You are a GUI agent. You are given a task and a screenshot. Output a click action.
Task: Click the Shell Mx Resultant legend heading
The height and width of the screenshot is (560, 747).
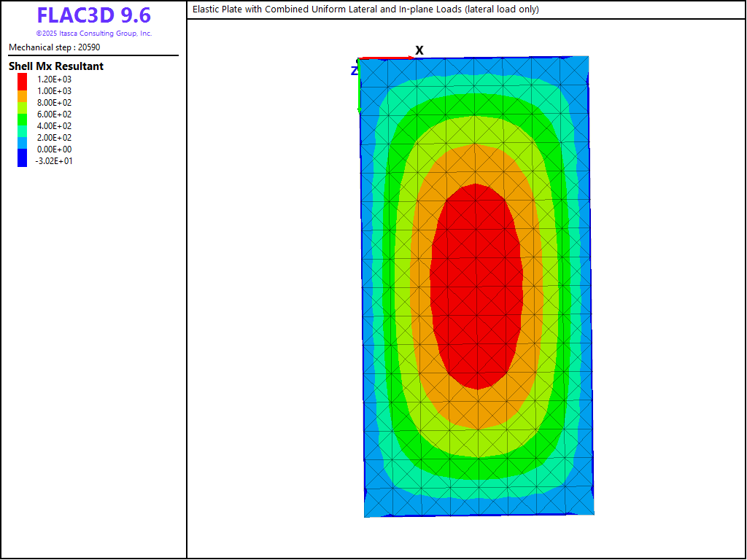(x=56, y=66)
